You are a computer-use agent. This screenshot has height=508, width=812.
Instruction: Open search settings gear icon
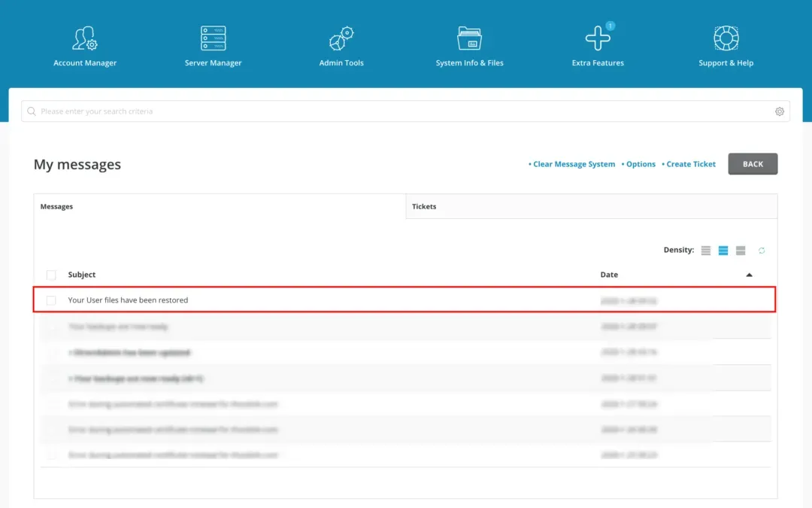[x=780, y=111]
